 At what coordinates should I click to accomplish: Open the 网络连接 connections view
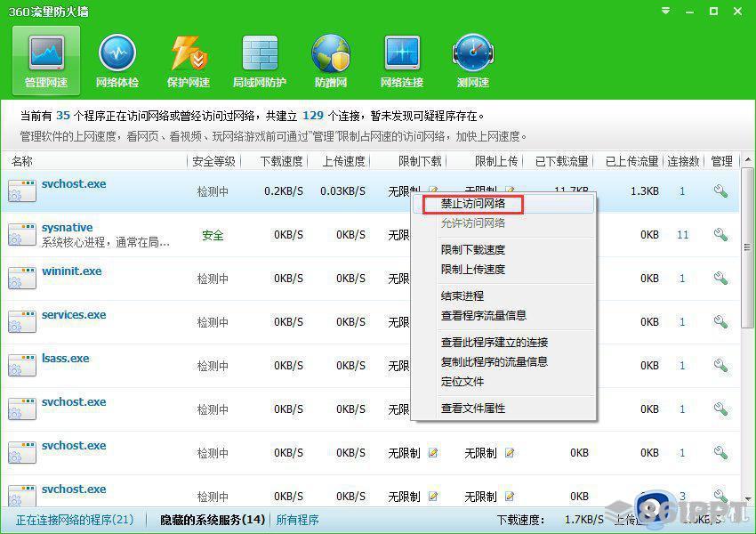click(402, 60)
